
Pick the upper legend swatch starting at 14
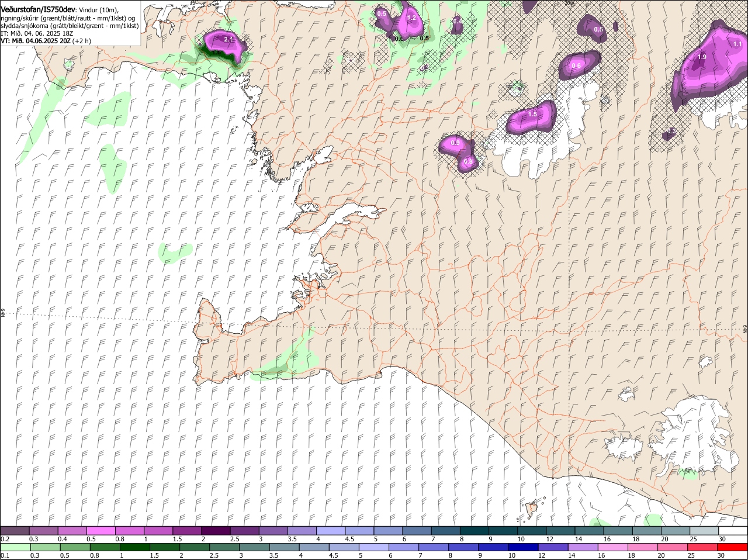tap(590, 531)
